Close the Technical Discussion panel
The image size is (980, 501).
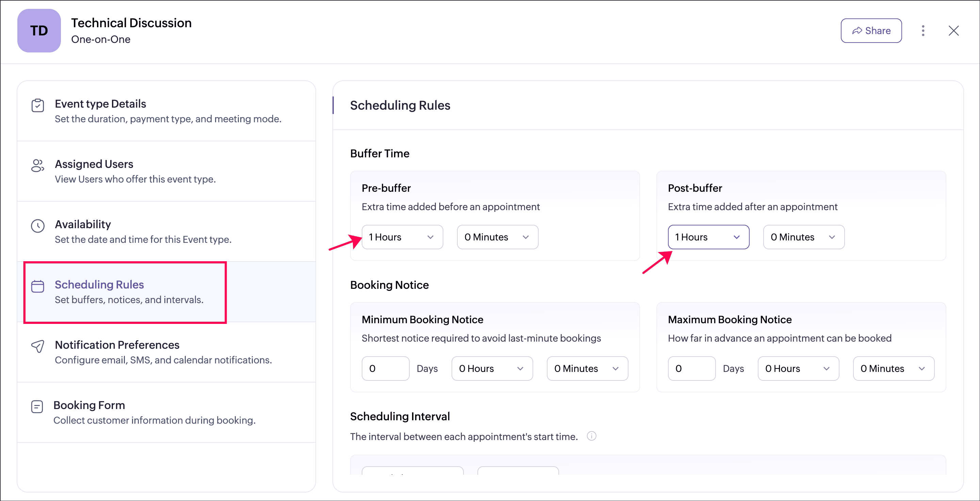tap(953, 30)
